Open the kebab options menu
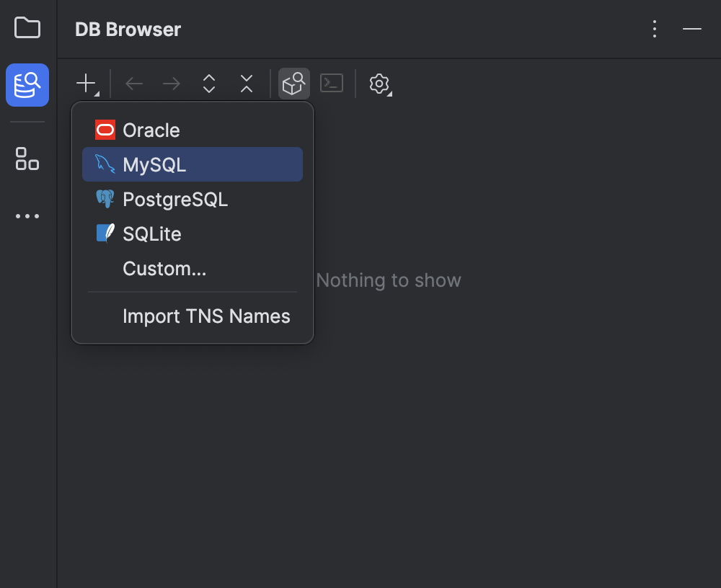 click(654, 30)
